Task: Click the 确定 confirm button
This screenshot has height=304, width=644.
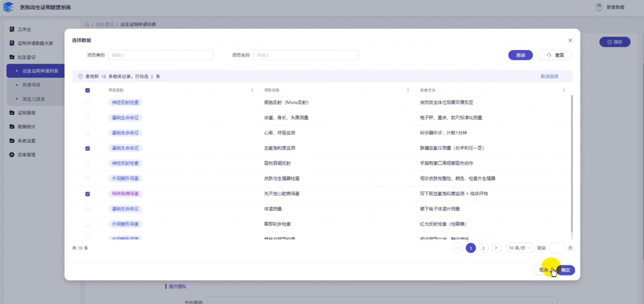Action: tap(566, 270)
